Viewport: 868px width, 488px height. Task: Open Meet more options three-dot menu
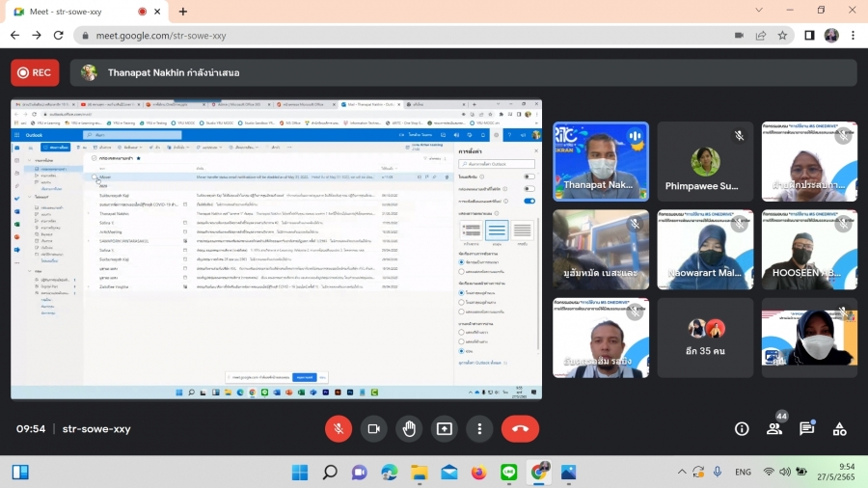479,429
